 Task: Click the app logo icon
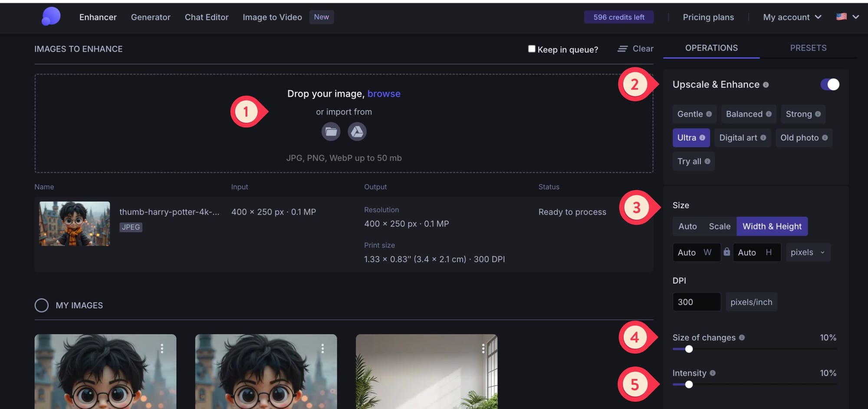50,16
